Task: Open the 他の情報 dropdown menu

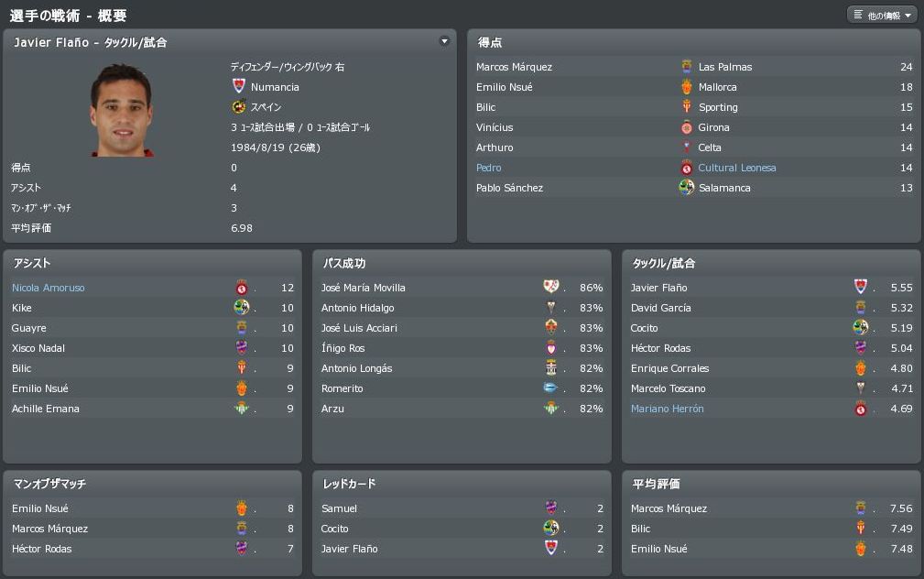Action: pyautogui.click(x=882, y=16)
